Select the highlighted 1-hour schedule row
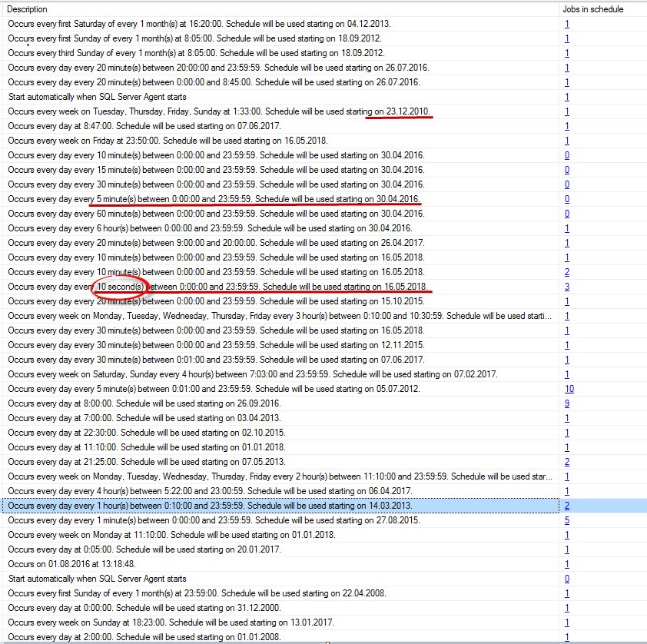The width and height of the screenshot is (647, 644). coord(231,506)
